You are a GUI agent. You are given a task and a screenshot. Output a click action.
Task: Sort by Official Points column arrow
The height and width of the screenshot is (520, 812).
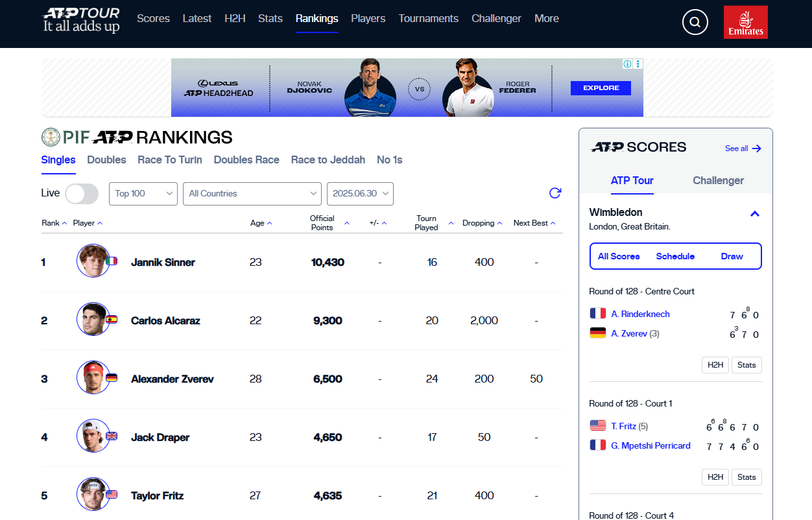(x=347, y=223)
